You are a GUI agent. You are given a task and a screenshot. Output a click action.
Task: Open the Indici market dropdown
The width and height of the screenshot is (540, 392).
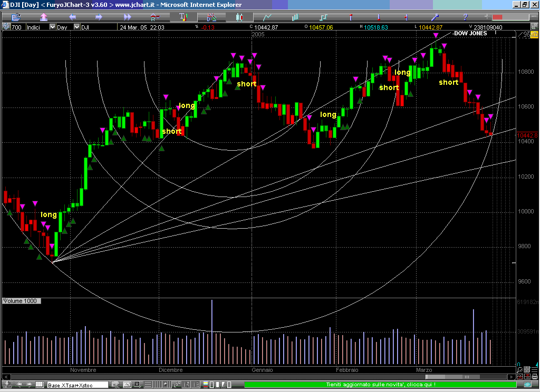pyautogui.click(x=52, y=27)
